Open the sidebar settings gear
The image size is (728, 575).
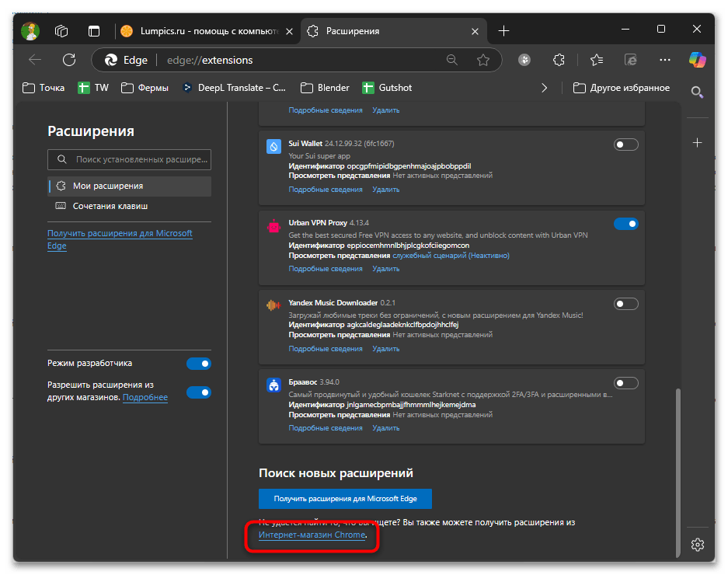coord(698,545)
